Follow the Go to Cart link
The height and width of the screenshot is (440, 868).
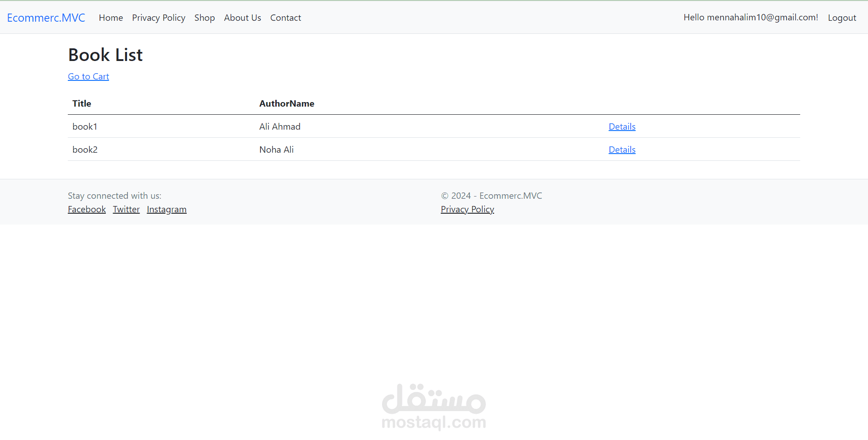tap(89, 76)
